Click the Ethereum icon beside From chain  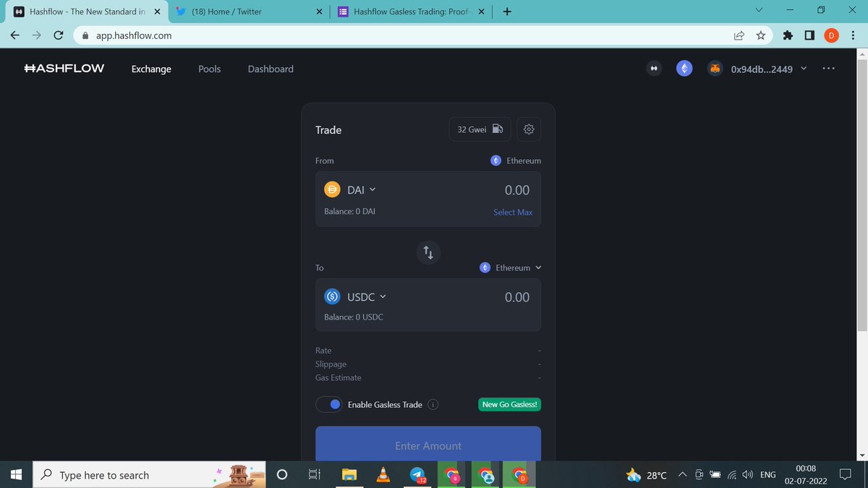point(495,160)
